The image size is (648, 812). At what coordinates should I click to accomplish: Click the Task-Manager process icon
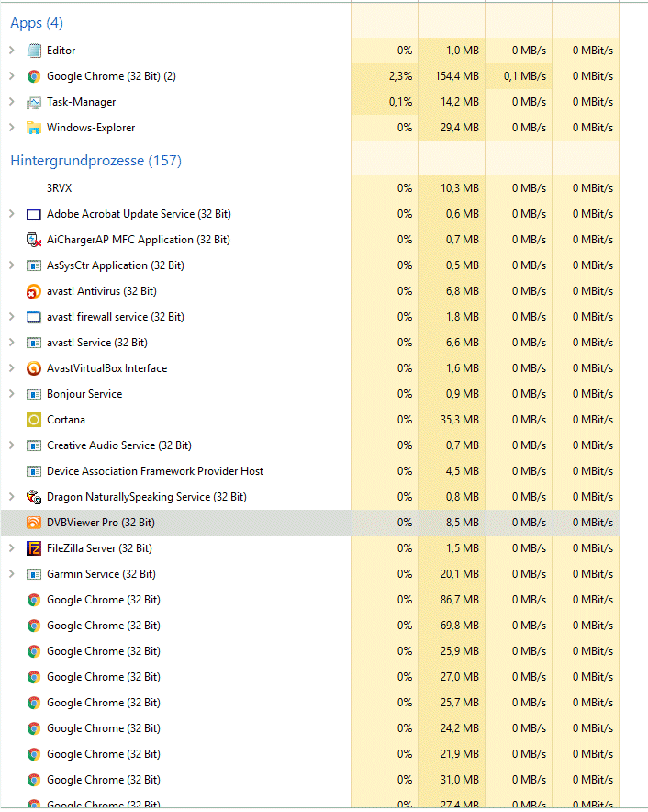(x=34, y=102)
